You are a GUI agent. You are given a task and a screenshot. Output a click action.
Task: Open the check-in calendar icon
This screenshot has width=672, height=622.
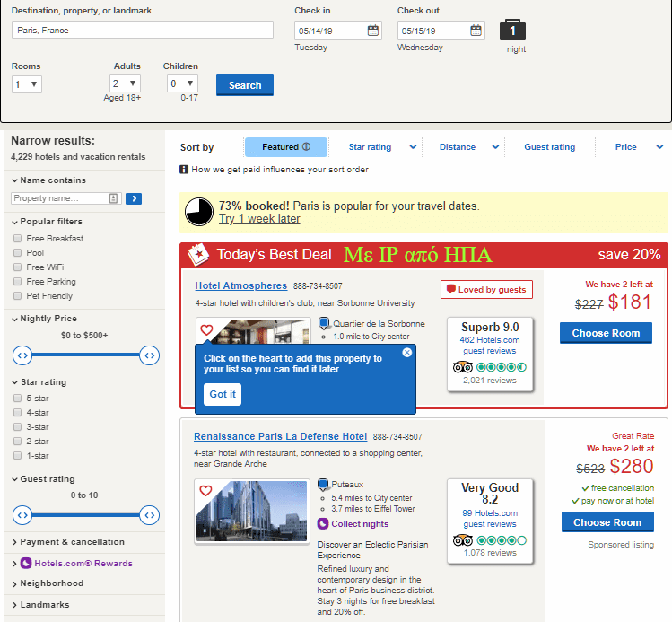(373, 31)
